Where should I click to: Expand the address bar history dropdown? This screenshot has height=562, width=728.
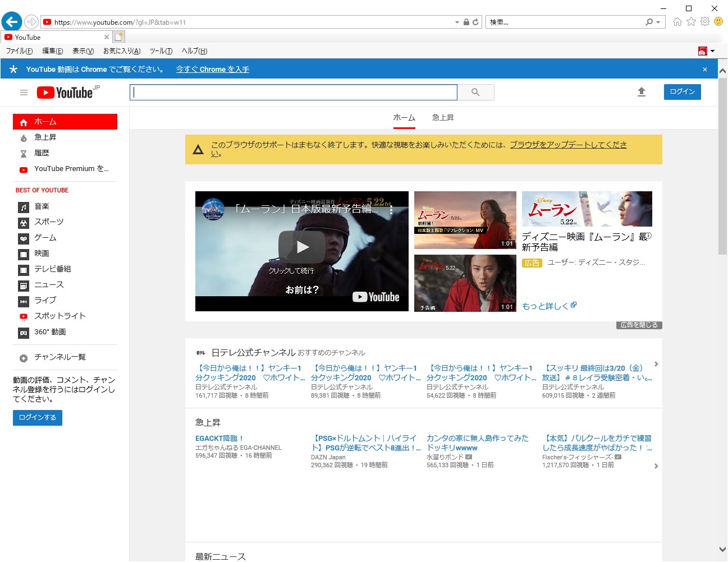tap(457, 22)
